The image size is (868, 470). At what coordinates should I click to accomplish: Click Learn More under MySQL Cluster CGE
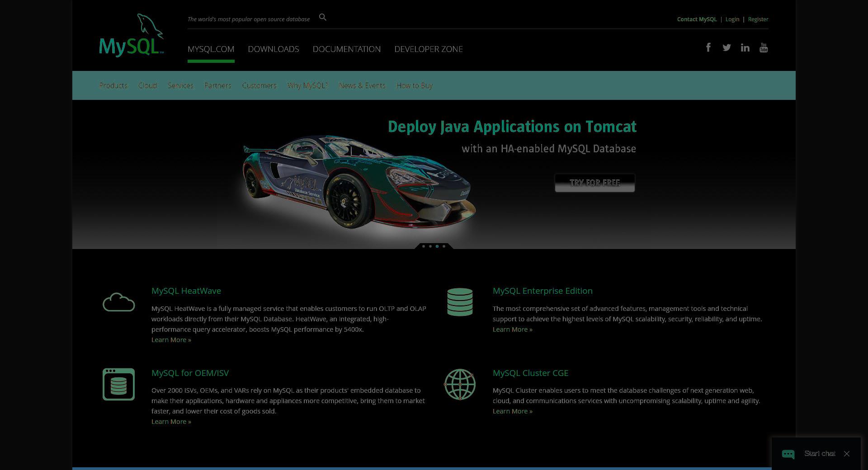(x=513, y=411)
